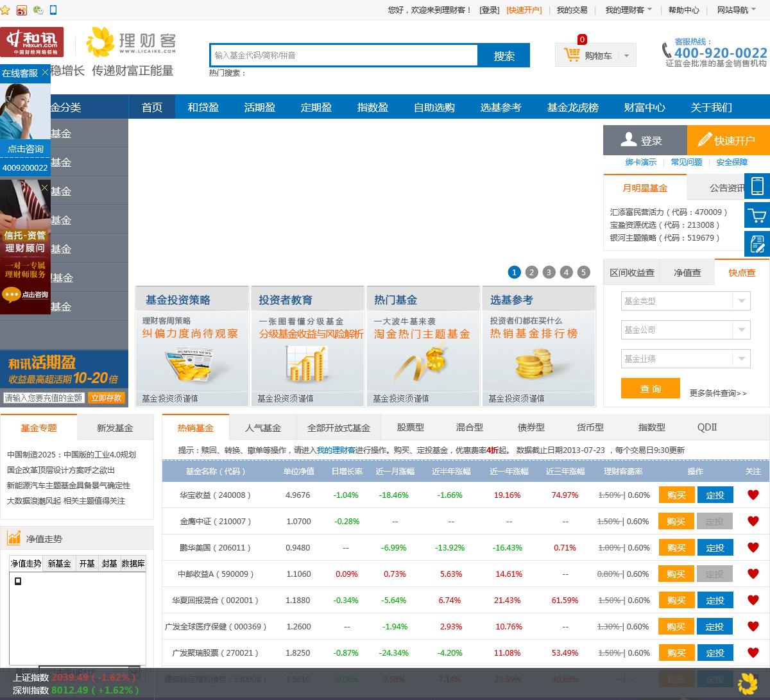Go to banner slide 5
Viewport: 770px width, 700px height.
point(583,272)
